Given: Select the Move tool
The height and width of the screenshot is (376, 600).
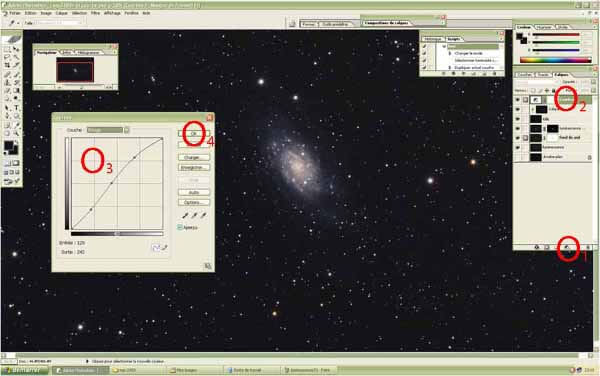Looking at the screenshot, I should (x=16, y=49).
